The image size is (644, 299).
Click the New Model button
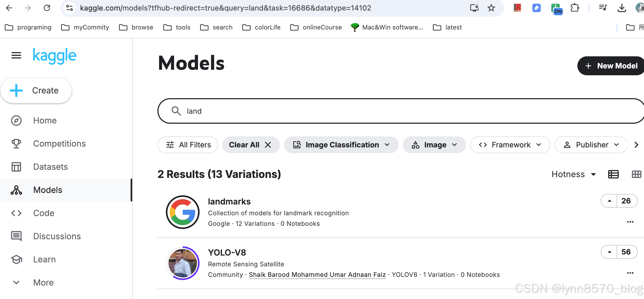[611, 66]
